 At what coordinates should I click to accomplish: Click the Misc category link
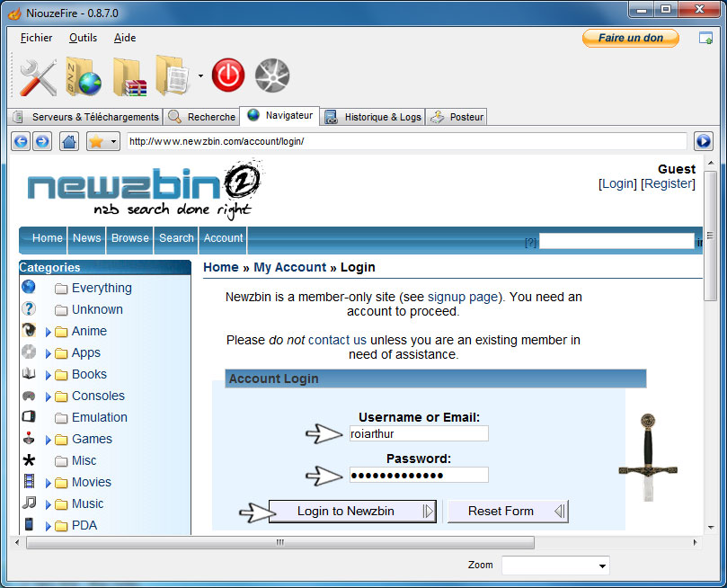pyautogui.click(x=84, y=460)
